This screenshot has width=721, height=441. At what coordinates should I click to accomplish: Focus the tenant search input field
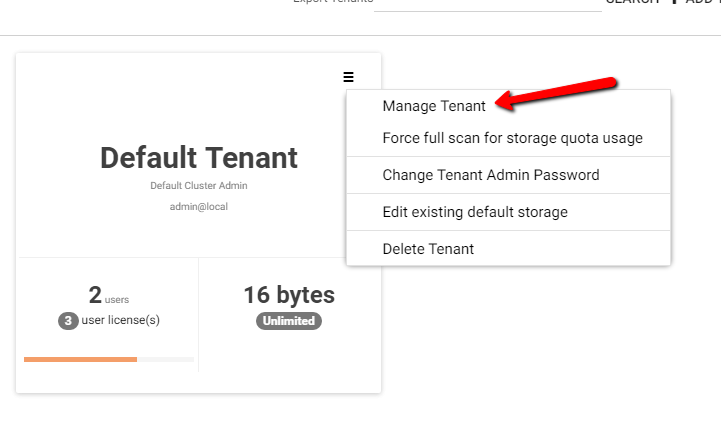pos(488,5)
